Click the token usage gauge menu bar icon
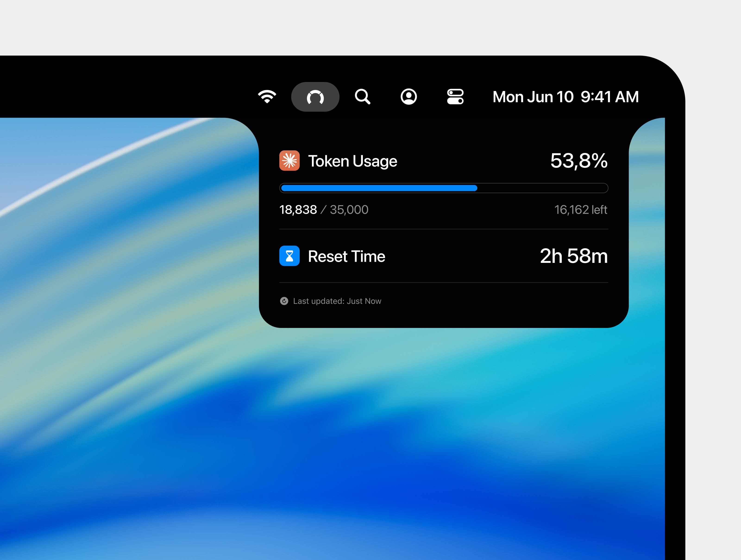 [315, 97]
